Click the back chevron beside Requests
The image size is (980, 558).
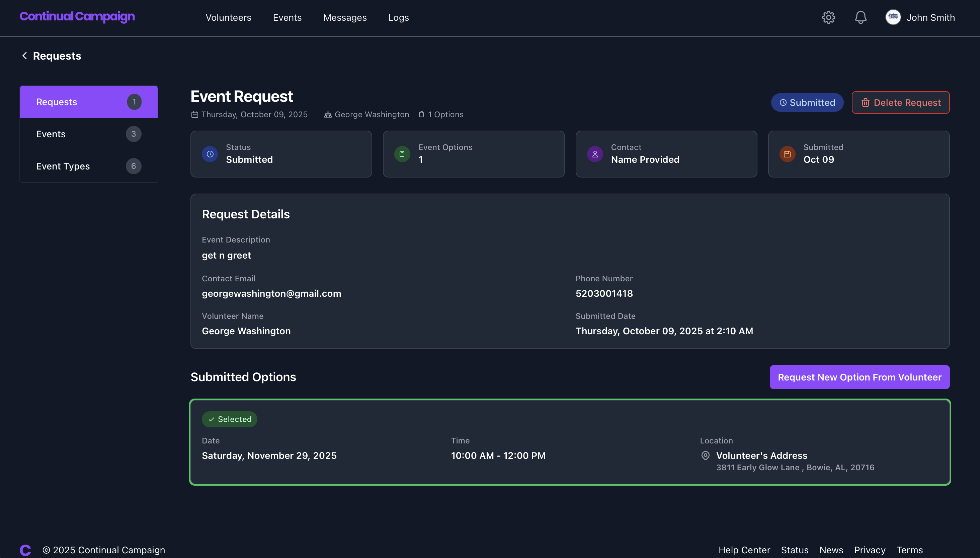pos(24,56)
